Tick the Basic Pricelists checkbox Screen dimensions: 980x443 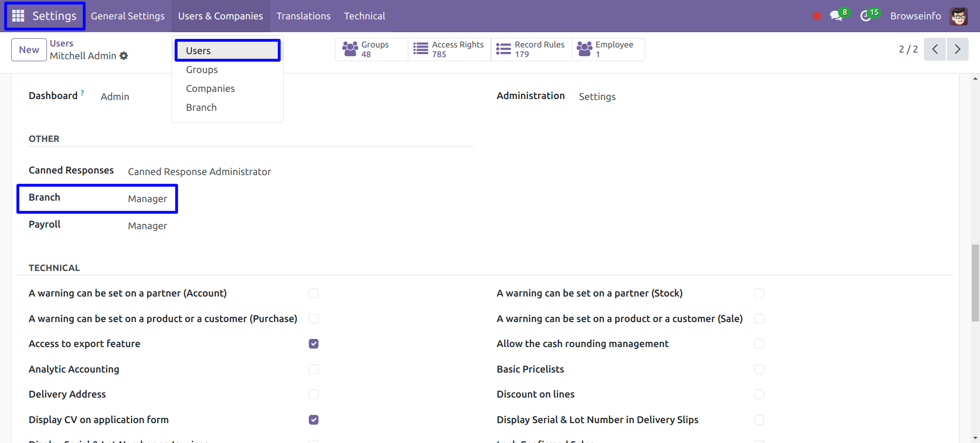click(759, 369)
